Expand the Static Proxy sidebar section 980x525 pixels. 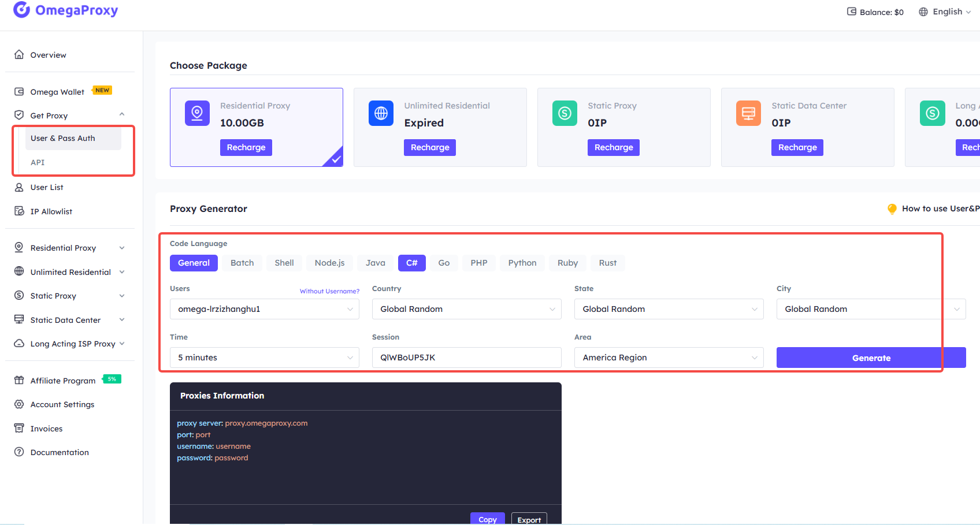coord(122,296)
